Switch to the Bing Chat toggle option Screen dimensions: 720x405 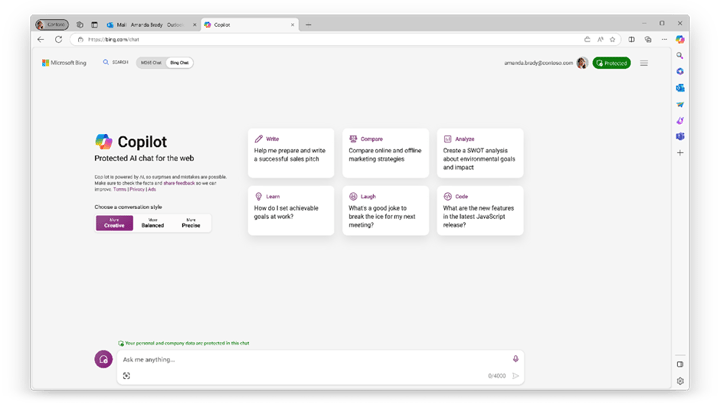(179, 63)
